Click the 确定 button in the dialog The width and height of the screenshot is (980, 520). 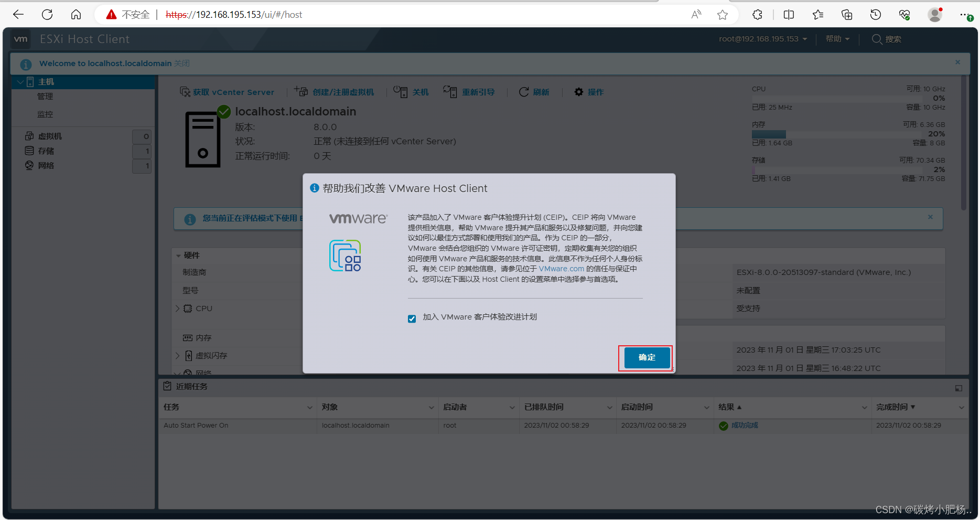click(x=647, y=357)
